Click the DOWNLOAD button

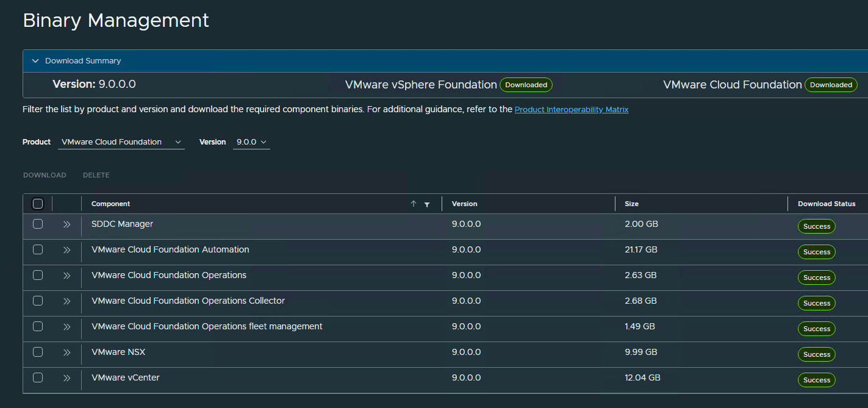point(45,175)
